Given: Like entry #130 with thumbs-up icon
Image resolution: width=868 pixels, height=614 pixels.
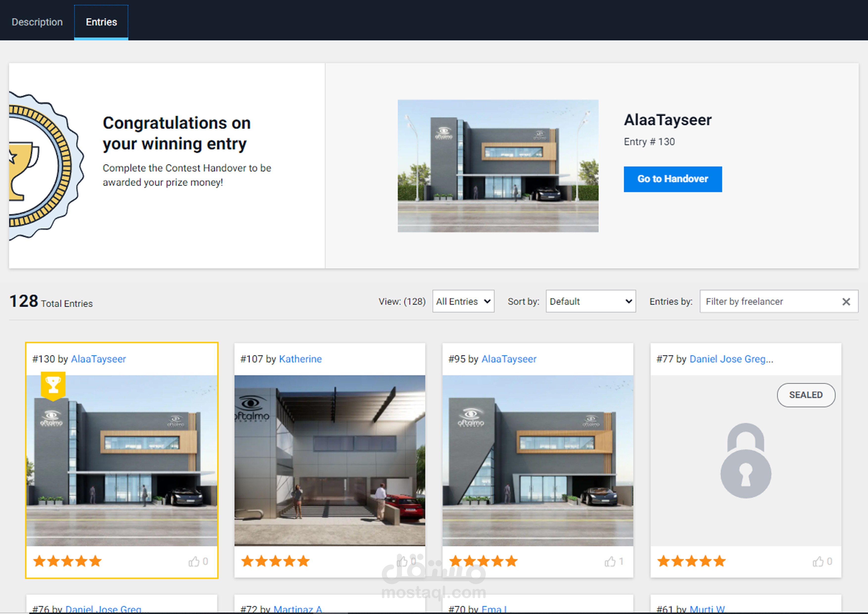Looking at the screenshot, I should click(x=194, y=562).
